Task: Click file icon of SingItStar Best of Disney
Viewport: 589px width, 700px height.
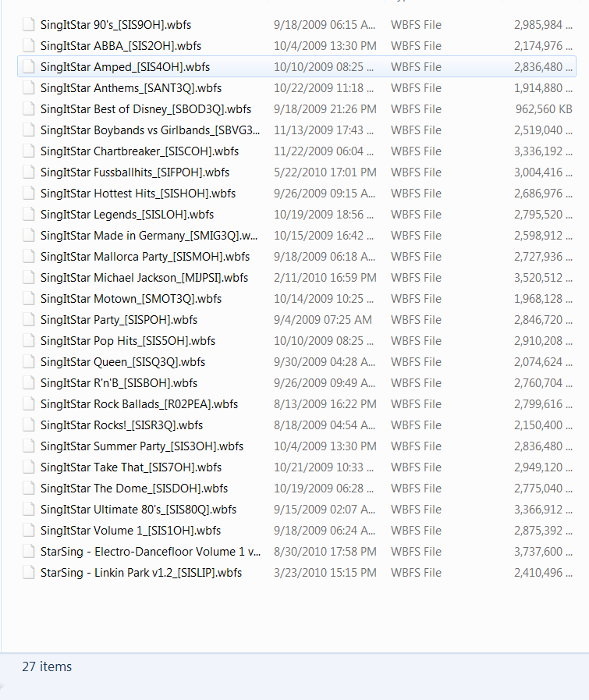Action: (29, 109)
